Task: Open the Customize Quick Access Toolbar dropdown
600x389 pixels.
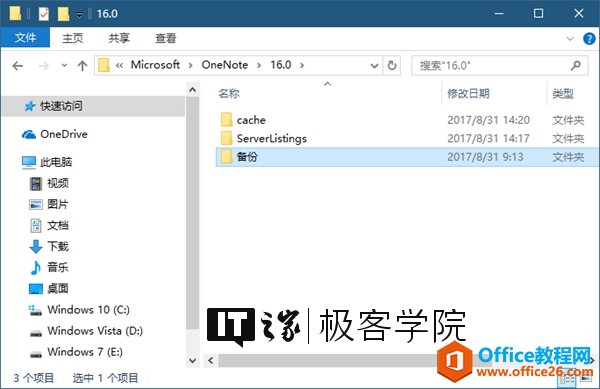Action: (x=79, y=15)
